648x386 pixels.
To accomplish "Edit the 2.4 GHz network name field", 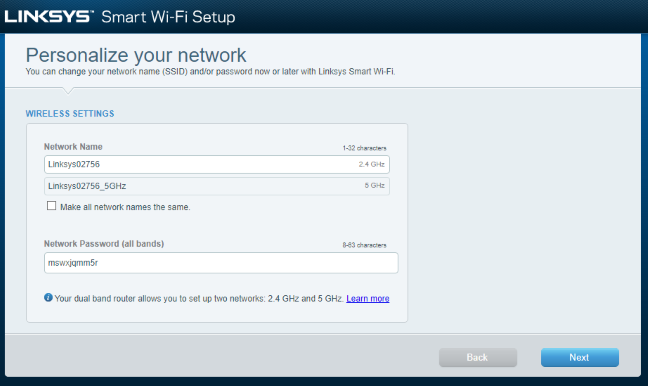I will [x=217, y=164].
